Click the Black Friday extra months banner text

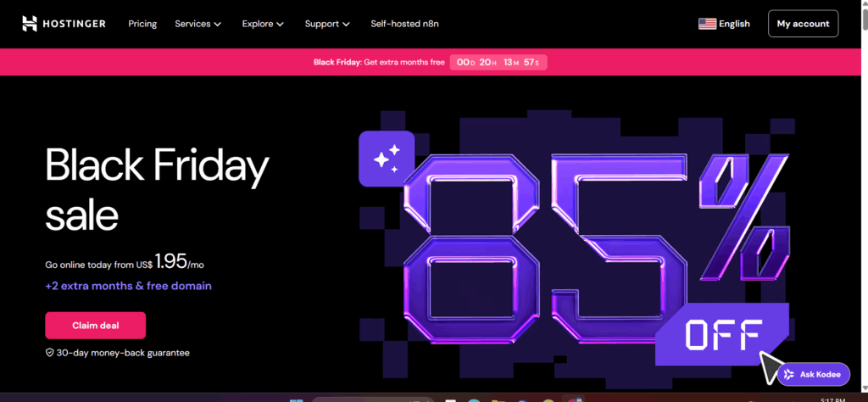[x=378, y=62]
